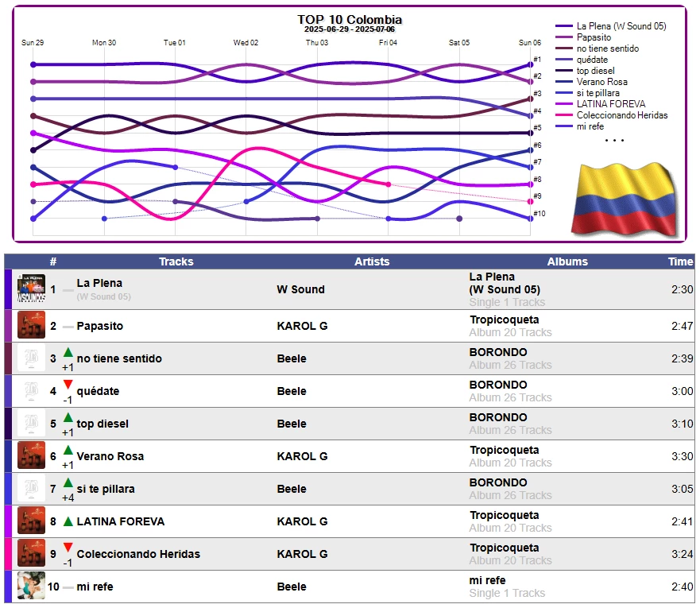Open W Sound artist name
This screenshot has height=608, width=700.
coord(300,289)
